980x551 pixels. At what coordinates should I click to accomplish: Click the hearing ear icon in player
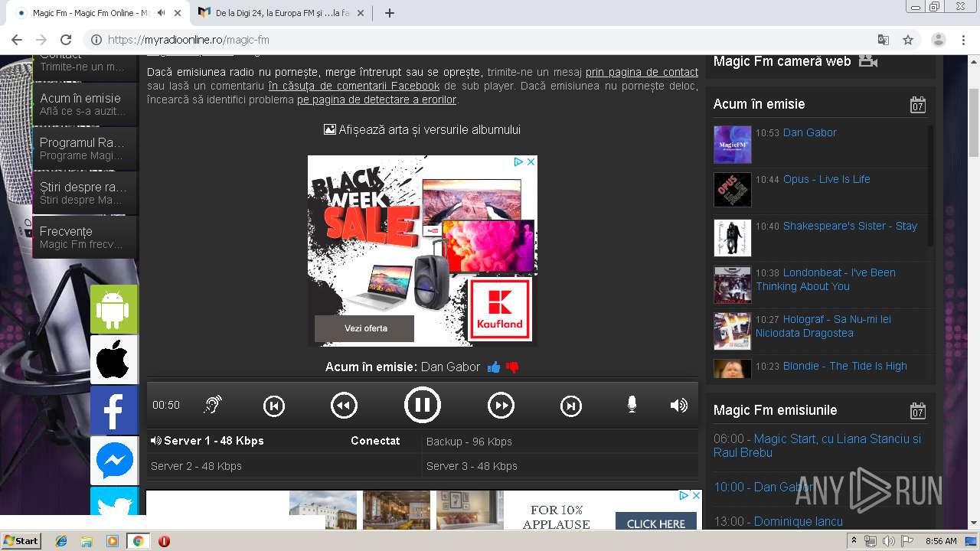coord(213,405)
